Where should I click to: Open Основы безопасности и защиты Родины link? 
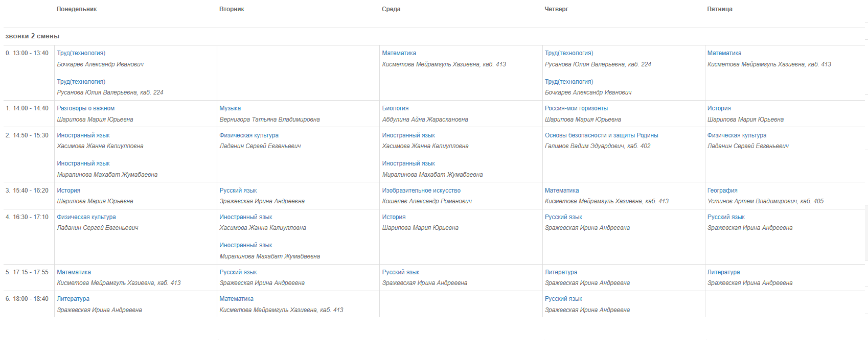point(601,135)
